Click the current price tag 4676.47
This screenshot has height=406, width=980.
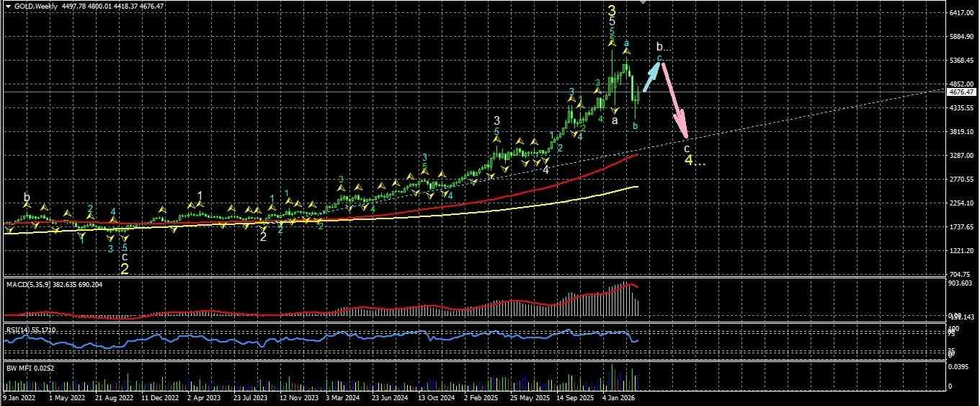coord(961,92)
